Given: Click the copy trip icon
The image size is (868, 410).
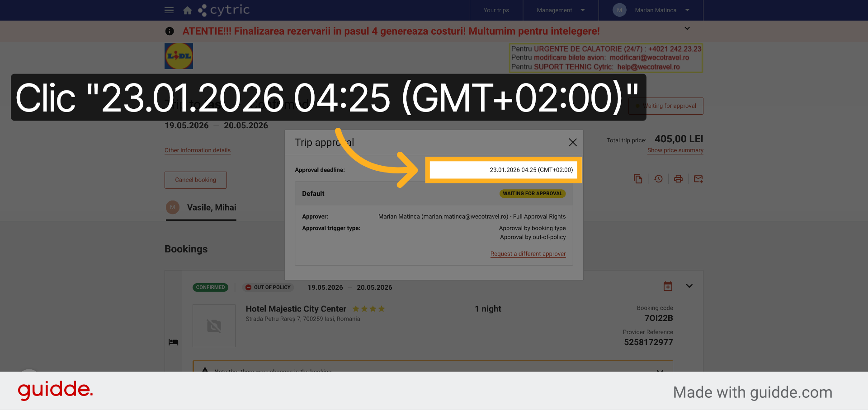Looking at the screenshot, I should 638,179.
